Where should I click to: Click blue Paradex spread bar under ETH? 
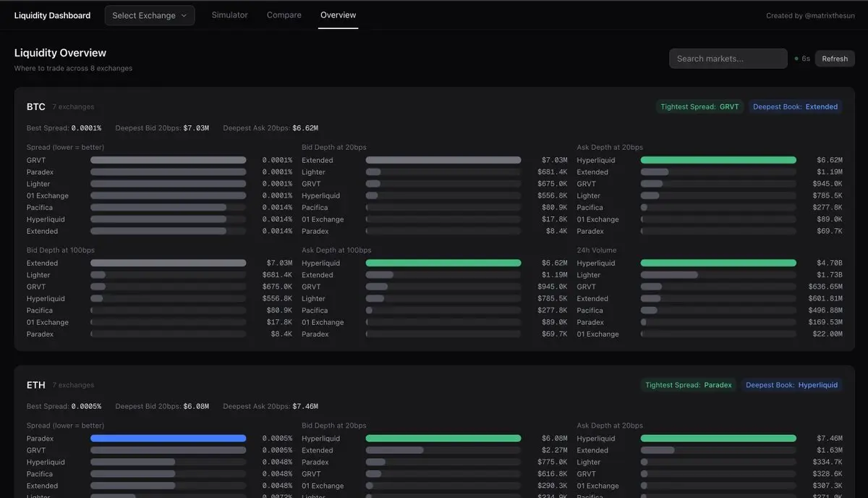tap(168, 438)
